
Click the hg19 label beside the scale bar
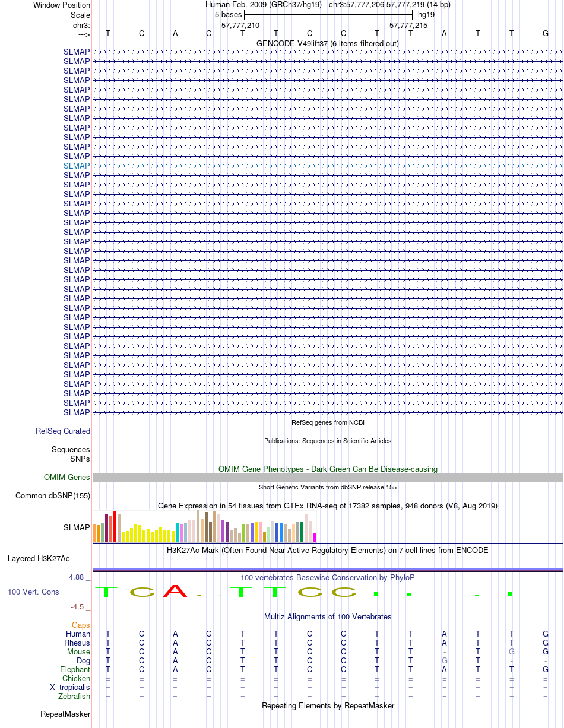(x=426, y=14)
